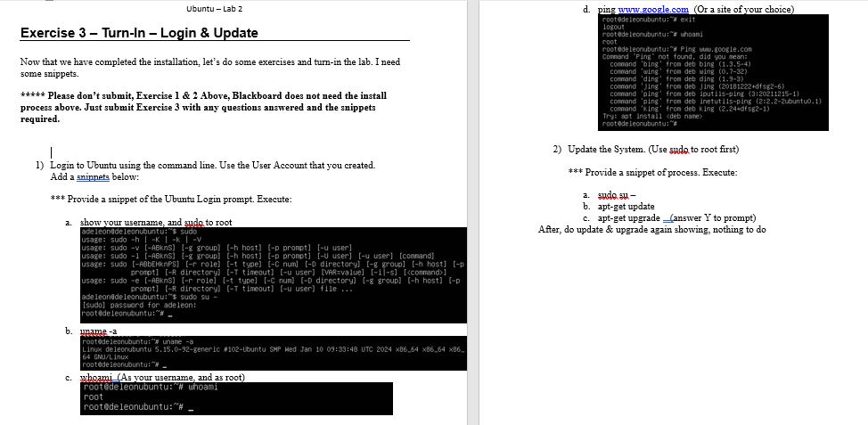
Task: Click the 'apt-get upgrade' list item
Action: click(x=629, y=218)
